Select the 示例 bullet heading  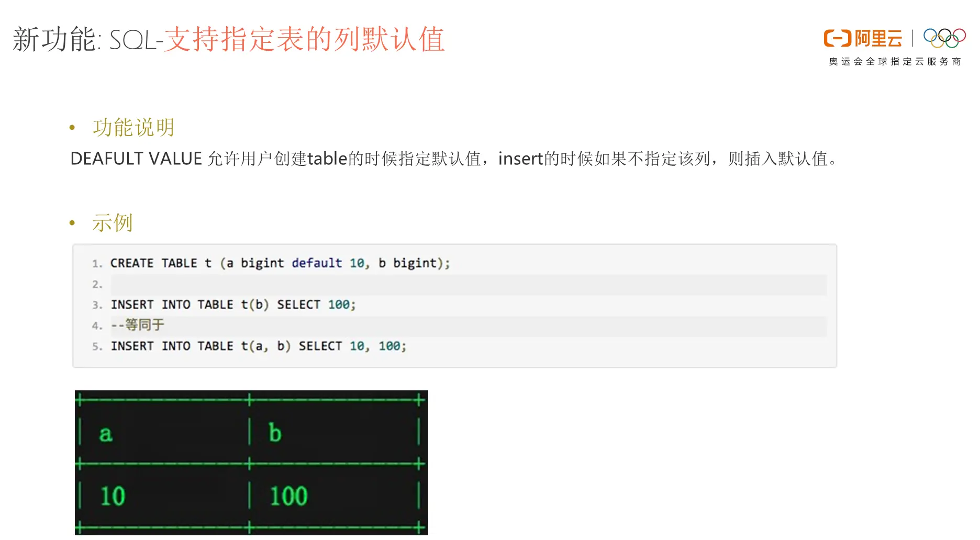[x=113, y=223]
